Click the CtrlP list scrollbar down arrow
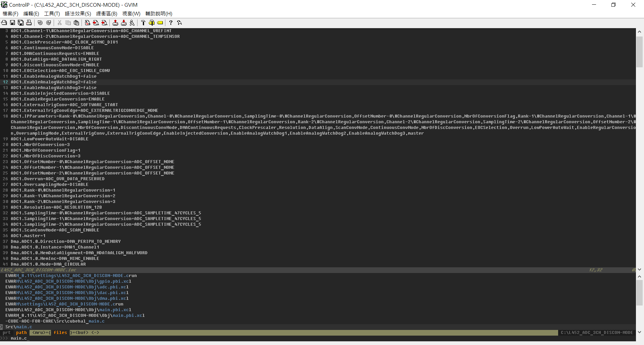644x345 pixels. click(640, 332)
